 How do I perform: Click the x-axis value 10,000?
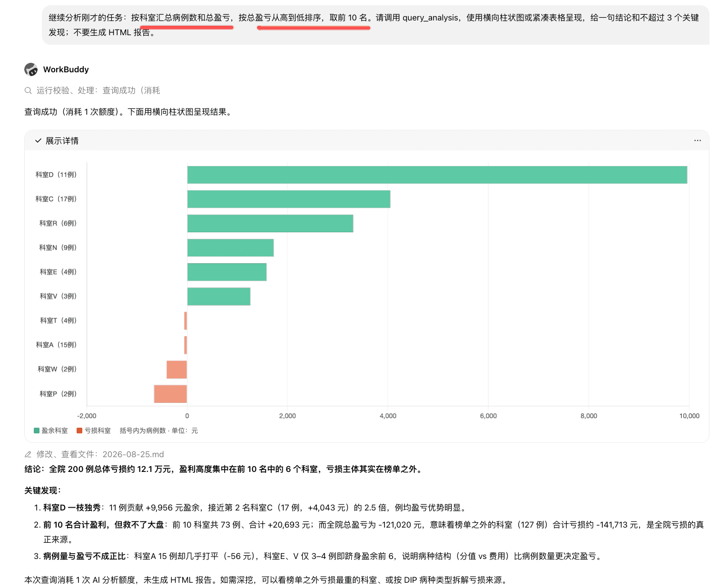tap(689, 416)
